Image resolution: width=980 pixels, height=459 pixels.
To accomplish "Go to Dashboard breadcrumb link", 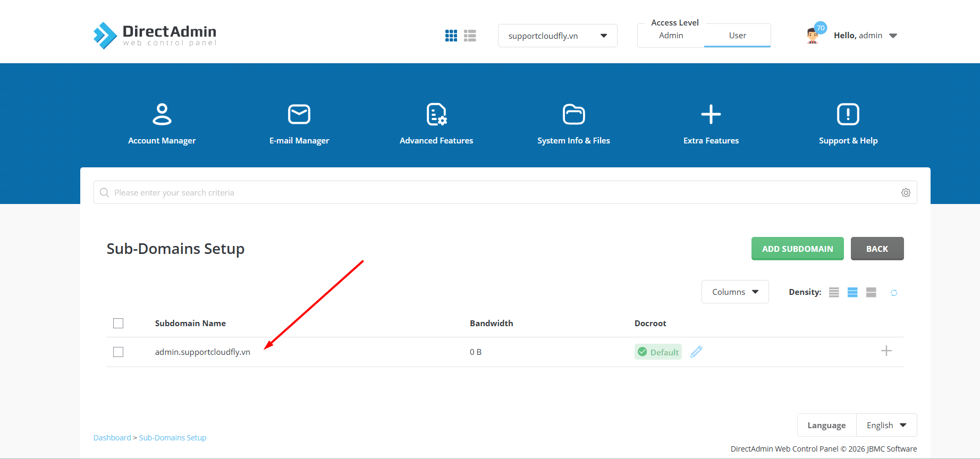I will coord(112,438).
